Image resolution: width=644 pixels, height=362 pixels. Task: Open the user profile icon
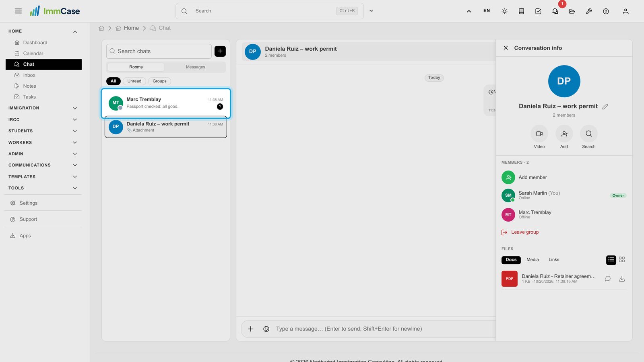[625, 11]
